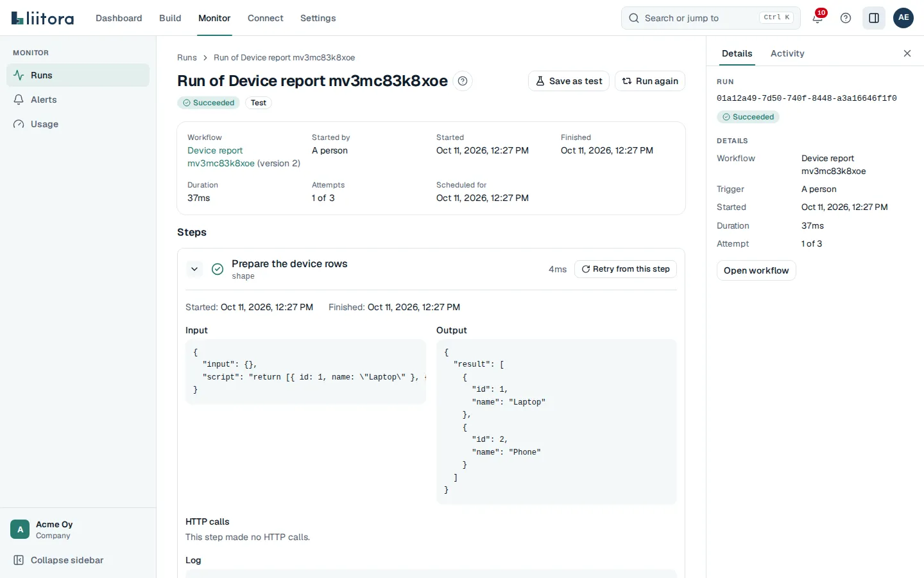The image size is (924, 578).
Task: Open Usage in the sidebar
Action: [78, 124]
